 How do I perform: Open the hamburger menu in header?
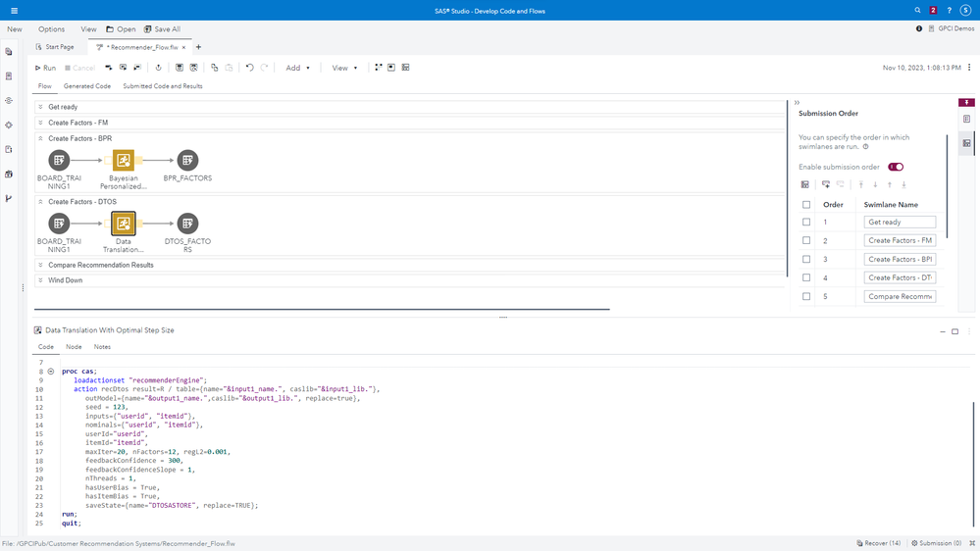[14, 11]
